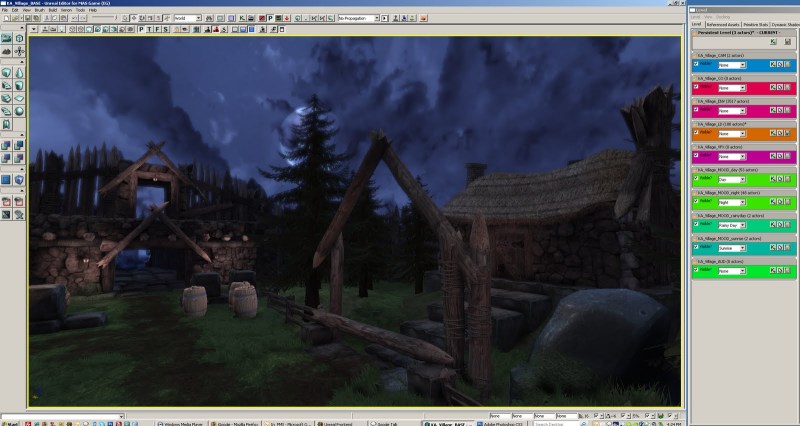This screenshot has height=426, width=800.
Task: Open the Rainy Day dropdown for MOOD_rainyday
Action: coord(732,225)
